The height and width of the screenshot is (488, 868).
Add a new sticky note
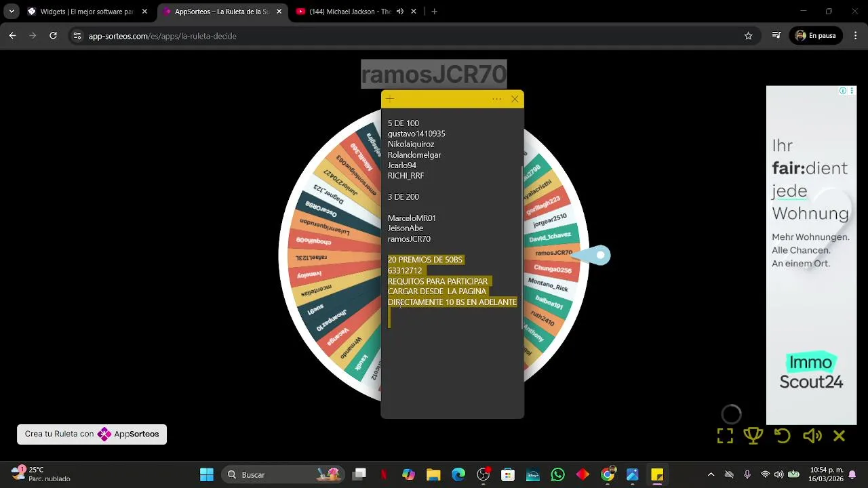point(390,99)
